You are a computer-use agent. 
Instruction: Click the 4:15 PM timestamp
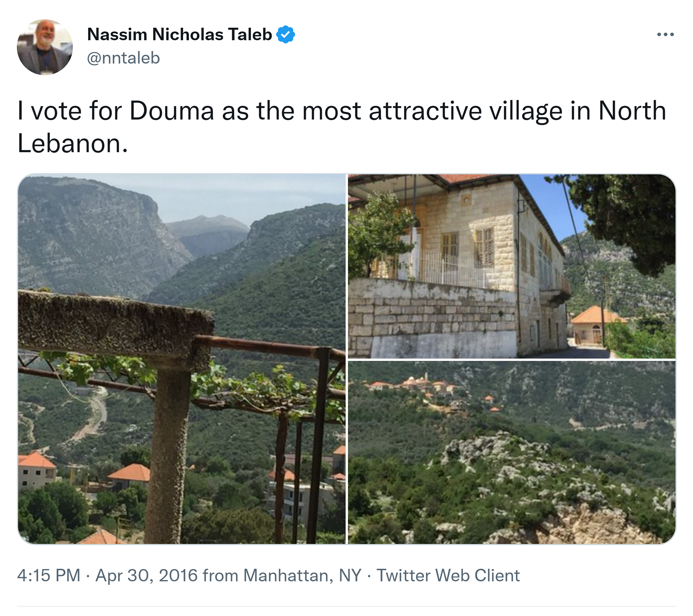[49, 575]
